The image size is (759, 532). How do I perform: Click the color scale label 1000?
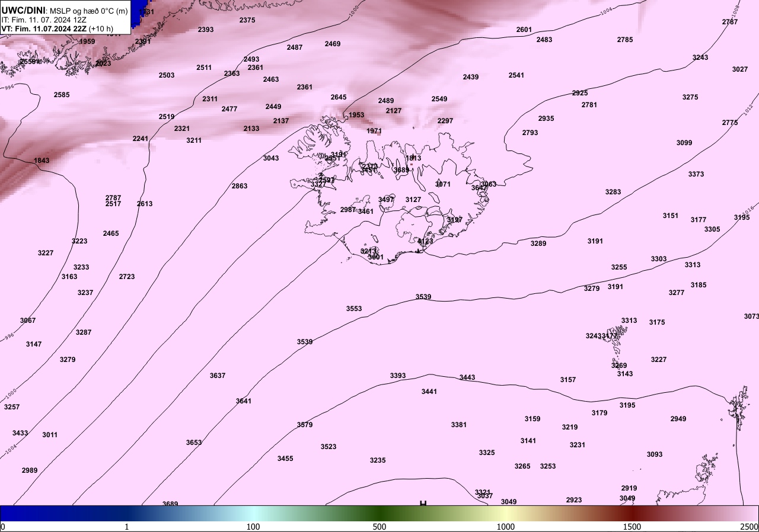coord(506,527)
